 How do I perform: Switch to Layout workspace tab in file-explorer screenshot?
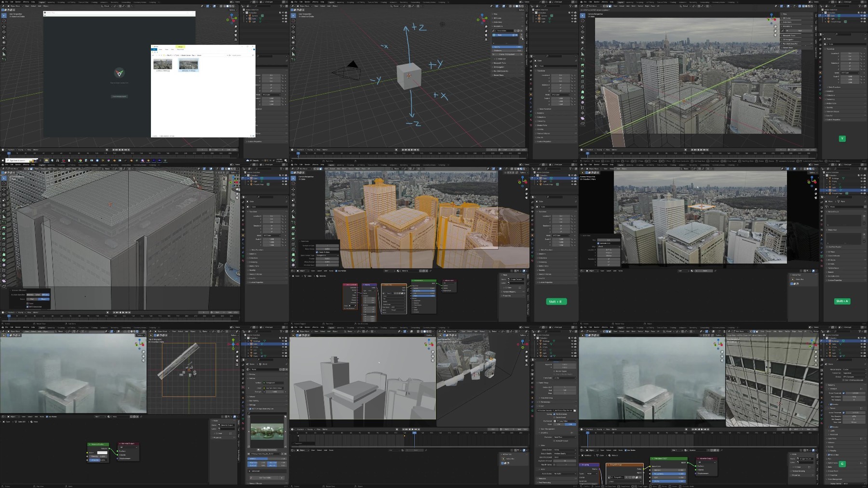coord(42,2)
